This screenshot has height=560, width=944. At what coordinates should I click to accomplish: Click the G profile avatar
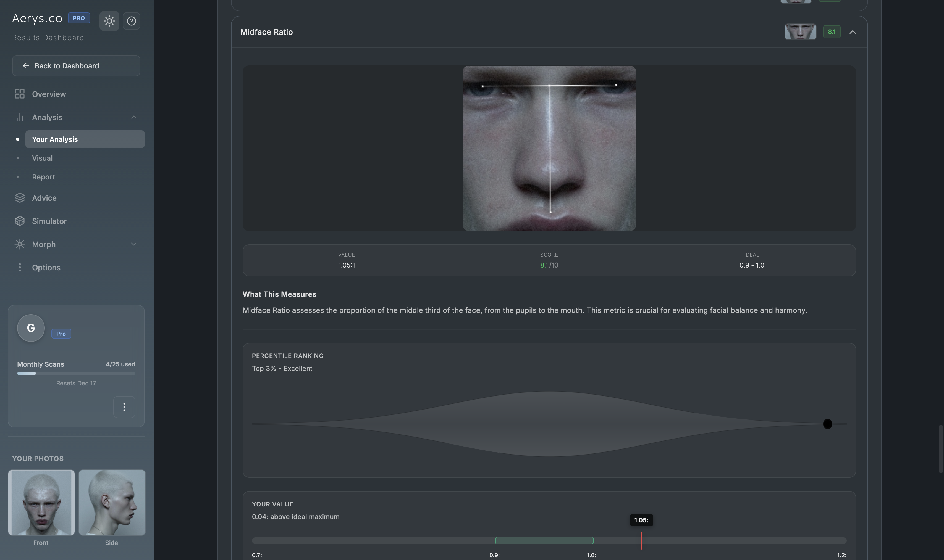click(31, 328)
